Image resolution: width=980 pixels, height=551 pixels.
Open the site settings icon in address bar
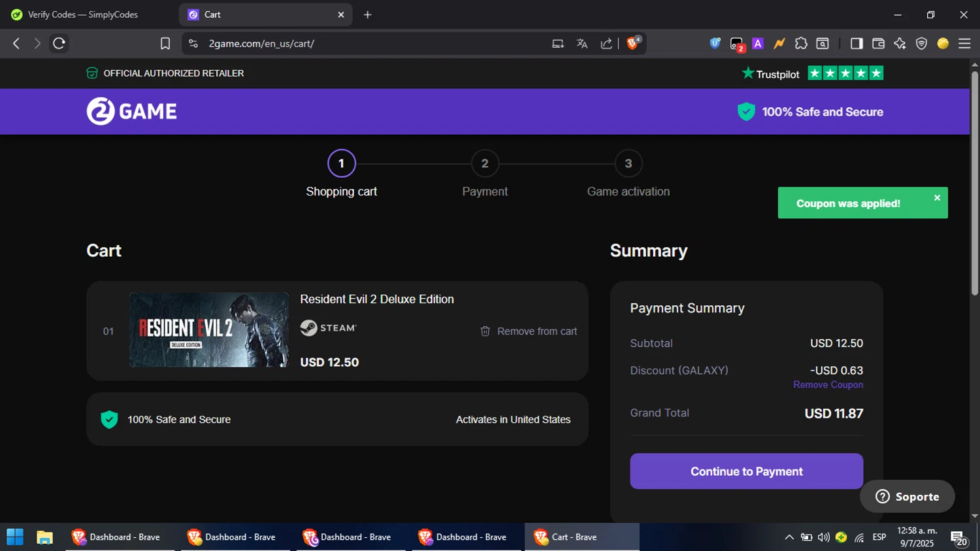193,43
